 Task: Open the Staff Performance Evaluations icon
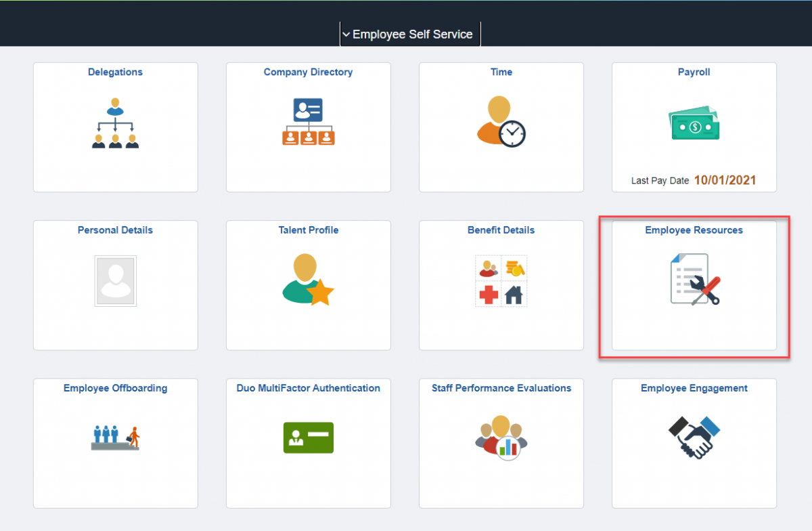point(501,438)
